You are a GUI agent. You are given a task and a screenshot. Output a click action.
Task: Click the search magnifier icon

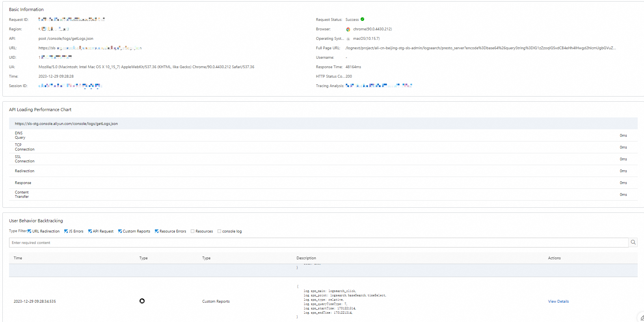click(633, 242)
